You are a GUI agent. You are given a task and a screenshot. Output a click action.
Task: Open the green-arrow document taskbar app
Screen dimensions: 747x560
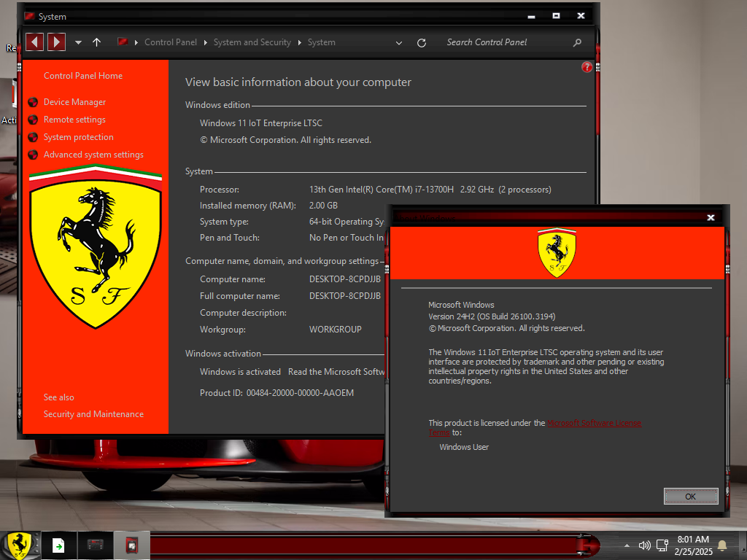pyautogui.click(x=58, y=545)
